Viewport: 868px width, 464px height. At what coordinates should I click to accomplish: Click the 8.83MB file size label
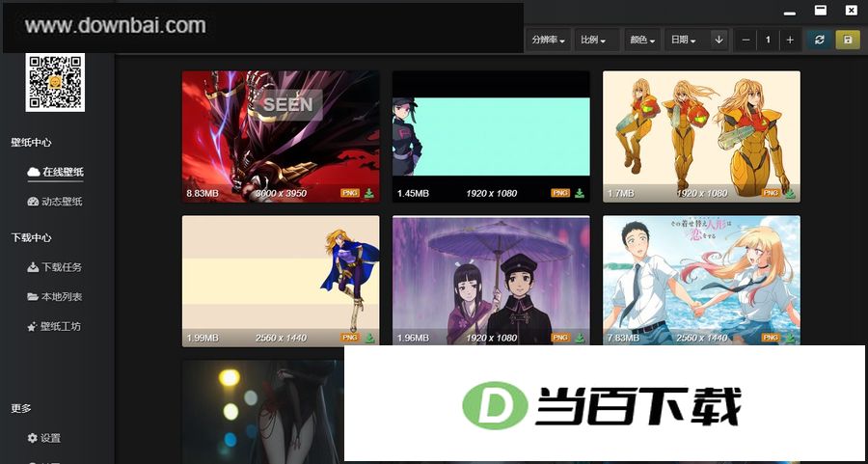point(203,193)
